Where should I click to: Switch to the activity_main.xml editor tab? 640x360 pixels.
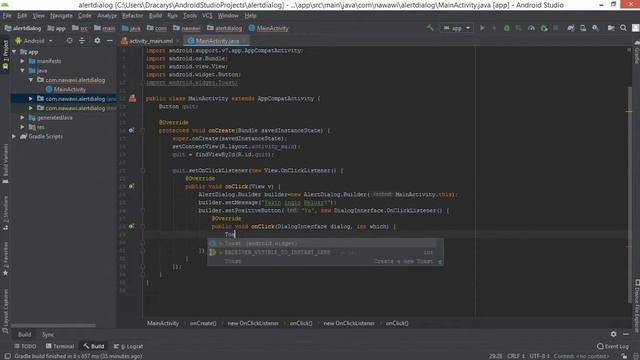click(x=150, y=41)
